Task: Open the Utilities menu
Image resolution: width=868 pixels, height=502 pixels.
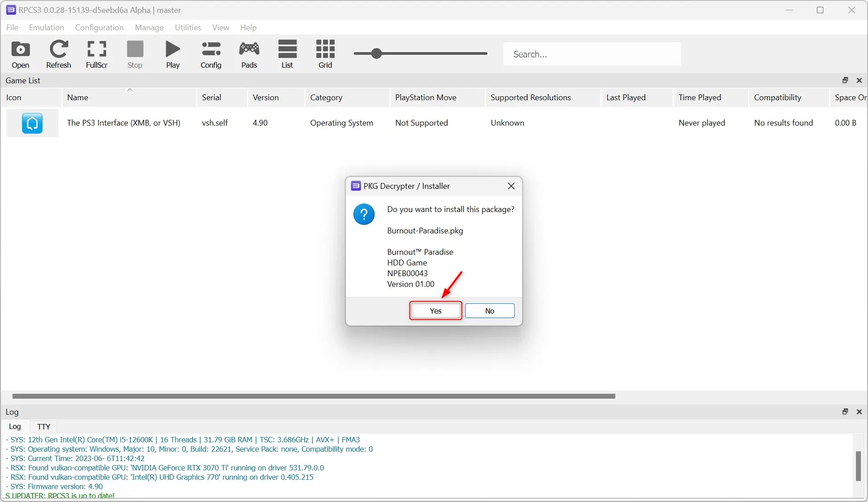Action: point(188,27)
